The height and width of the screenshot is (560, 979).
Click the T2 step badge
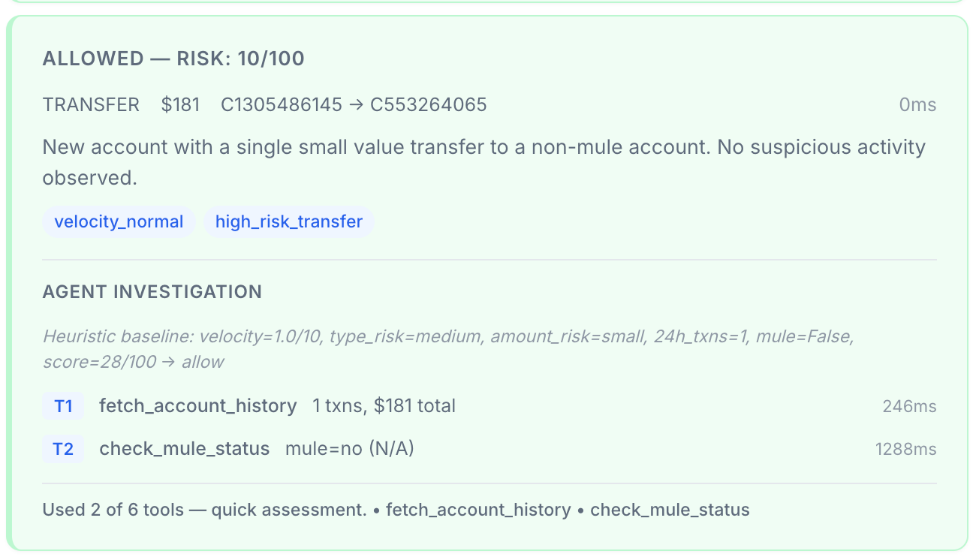click(63, 449)
